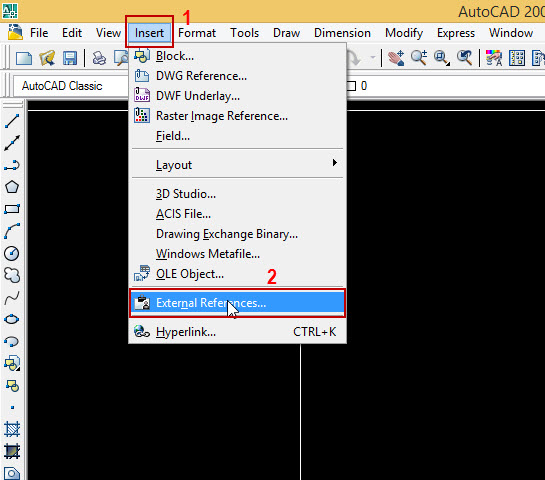This screenshot has width=545, height=480.
Task: Close the open Insert menu
Action: click(x=149, y=33)
